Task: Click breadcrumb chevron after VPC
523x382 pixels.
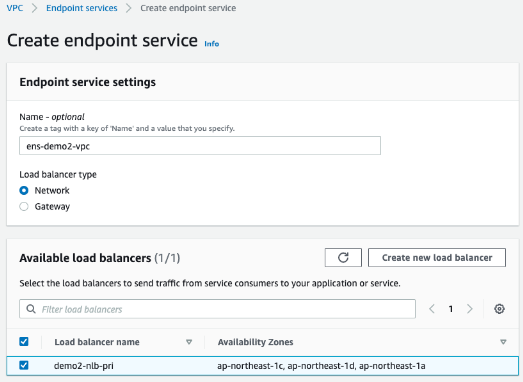Action: (x=35, y=8)
